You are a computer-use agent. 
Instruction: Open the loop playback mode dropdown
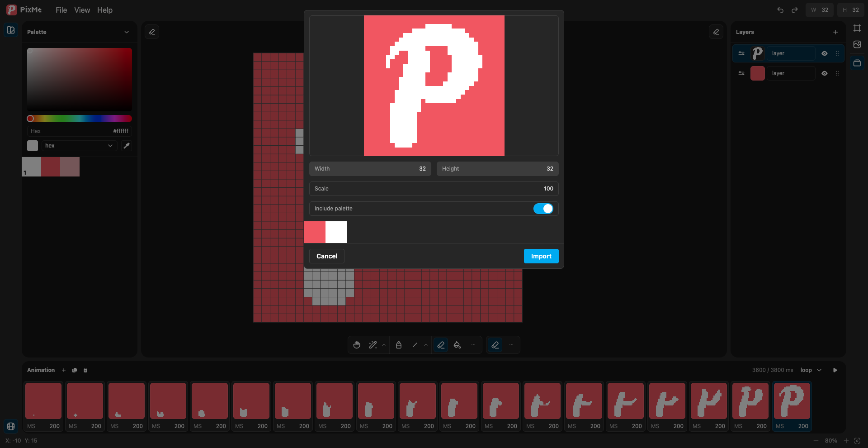(811, 370)
